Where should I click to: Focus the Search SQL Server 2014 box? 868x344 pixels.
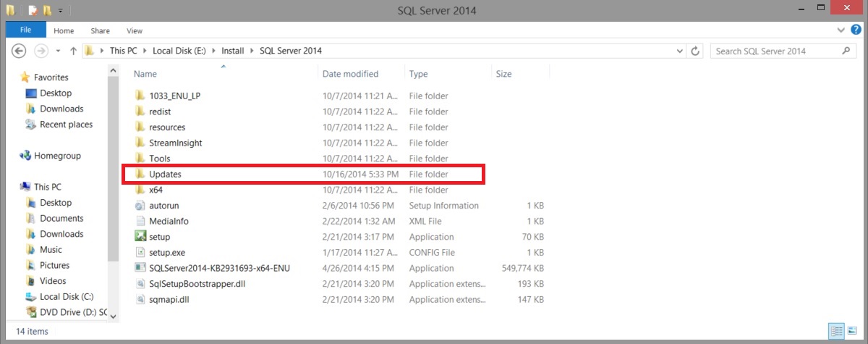(774, 51)
